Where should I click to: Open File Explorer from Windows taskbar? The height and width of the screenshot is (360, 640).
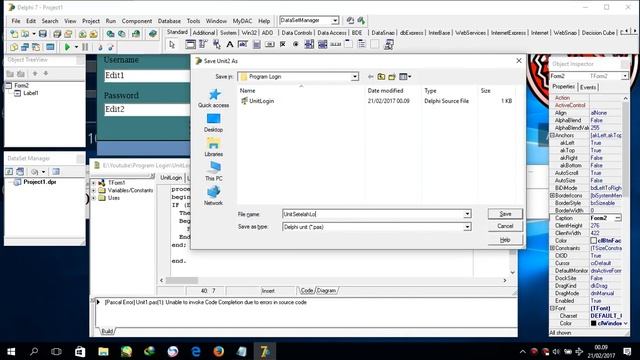click(x=103, y=351)
